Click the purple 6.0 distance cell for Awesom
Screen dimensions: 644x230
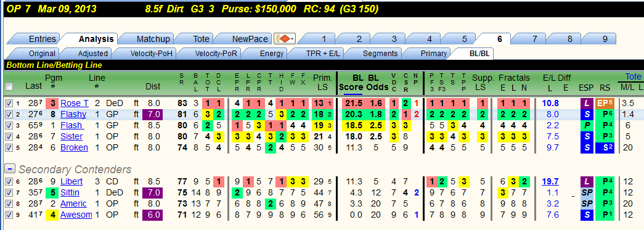(x=152, y=215)
